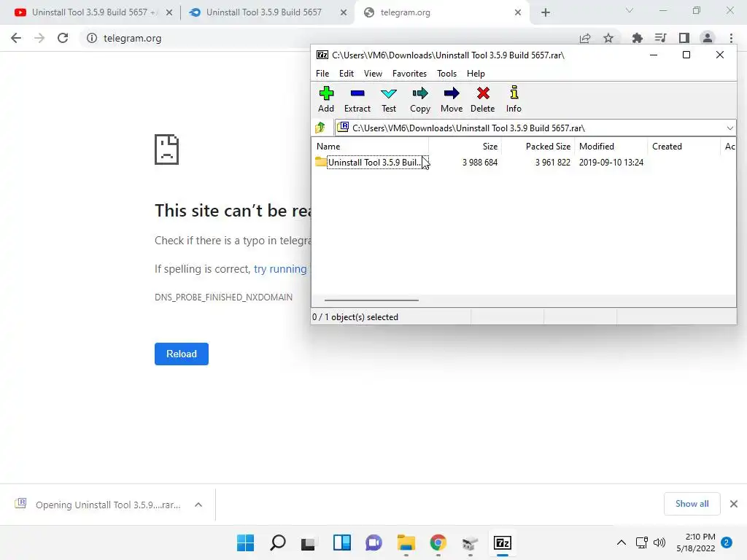Extract archive using the Extract icon
The image size is (747, 560).
click(357, 99)
